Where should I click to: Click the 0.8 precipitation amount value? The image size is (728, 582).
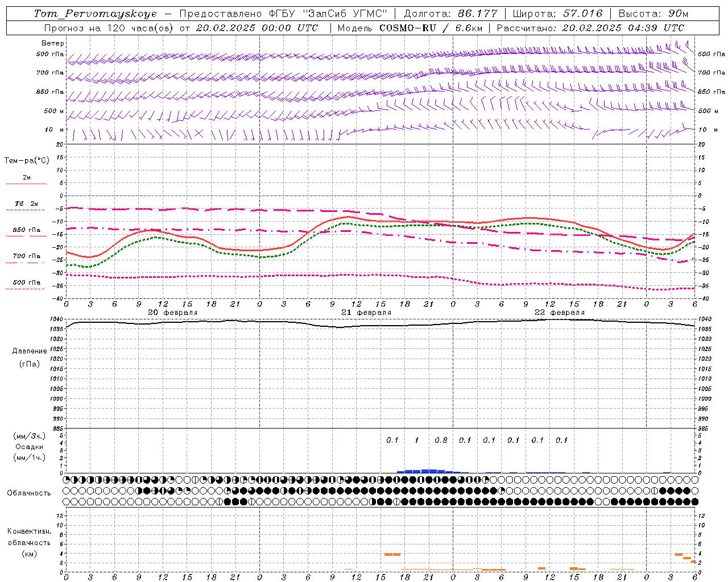[x=441, y=440]
